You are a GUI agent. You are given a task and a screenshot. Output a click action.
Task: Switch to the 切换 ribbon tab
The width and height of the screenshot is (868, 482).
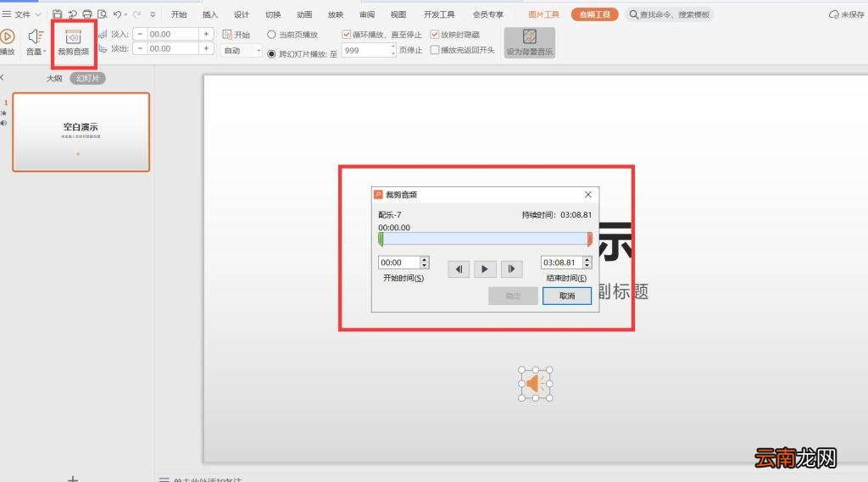[273, 14]
